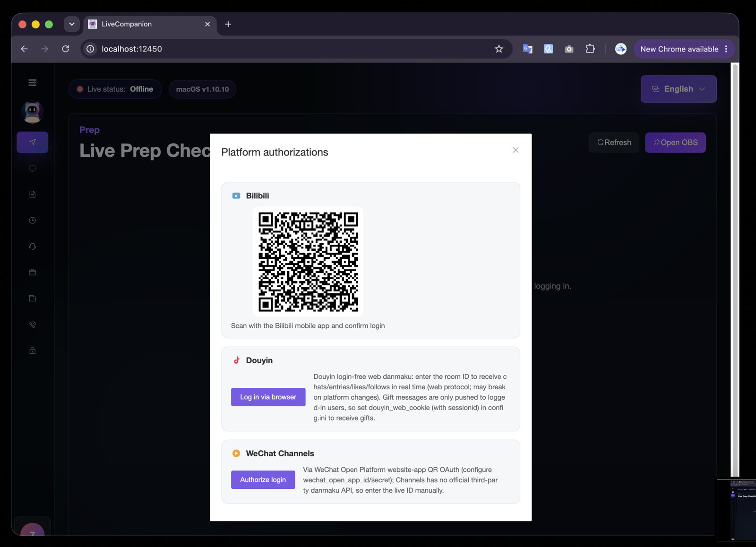Open the clock history sidebar icon
The image size is (756, 547).
pos(32,220)
